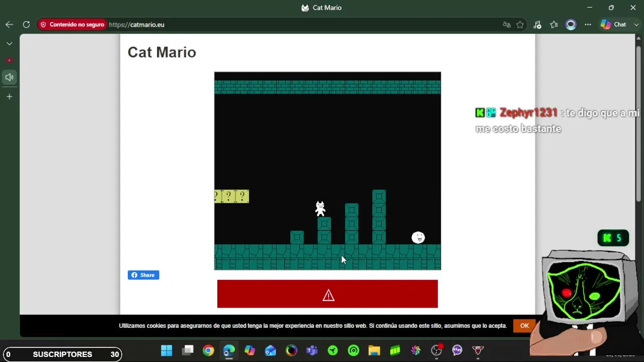Switch to Microsoft Edge on the taskbar
Image resolution: width=644 pixels, height=362 pixels.
(229, 350)
